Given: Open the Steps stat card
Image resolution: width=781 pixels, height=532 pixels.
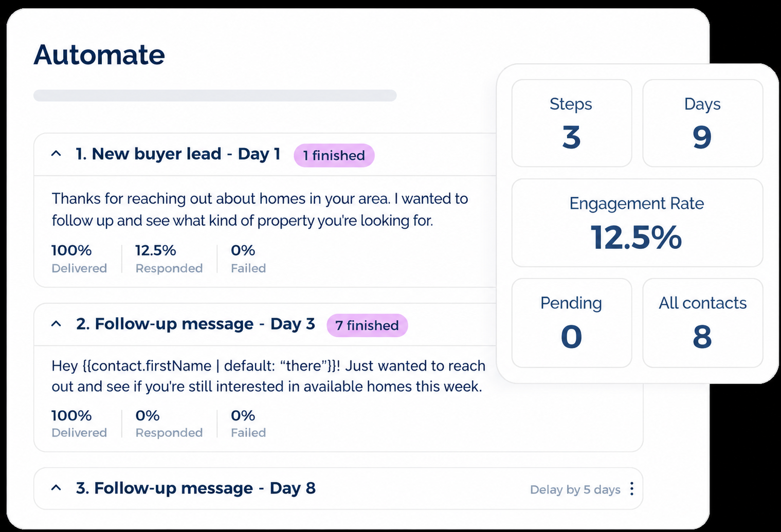Looking at the screenshot, I should [x=572, y=123].
